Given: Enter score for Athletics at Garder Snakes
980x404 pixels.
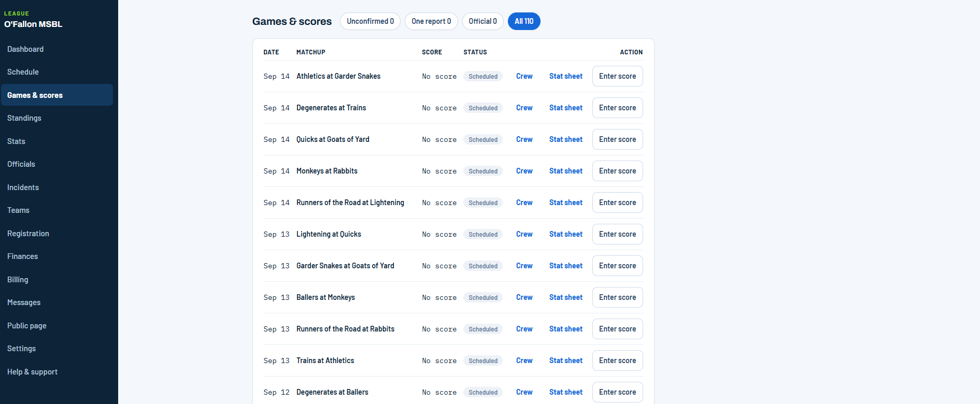Looking at the screenshot, I should coord(617,76).
